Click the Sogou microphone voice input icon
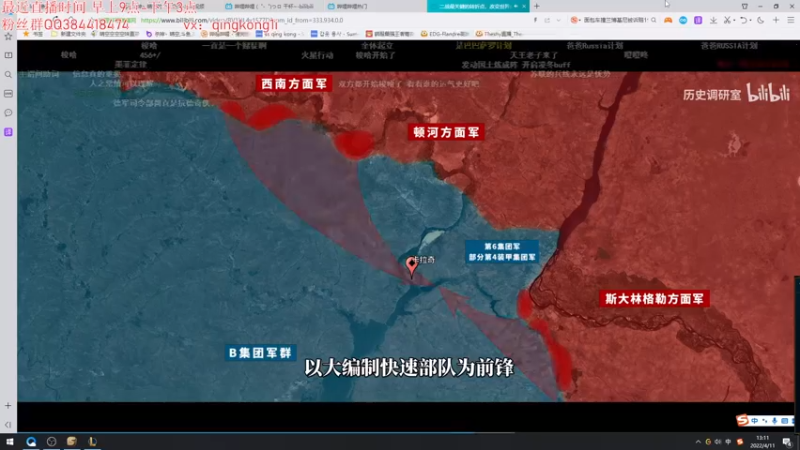 click(774, 421)
